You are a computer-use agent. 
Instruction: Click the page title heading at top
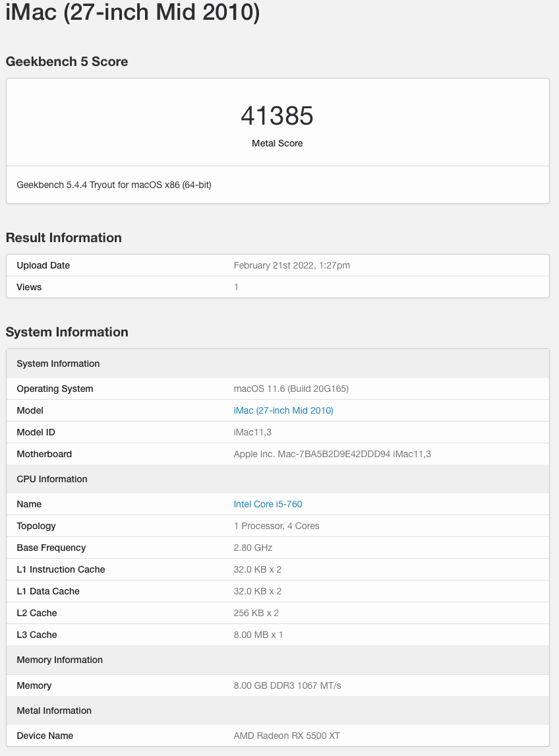click(132, 13)
